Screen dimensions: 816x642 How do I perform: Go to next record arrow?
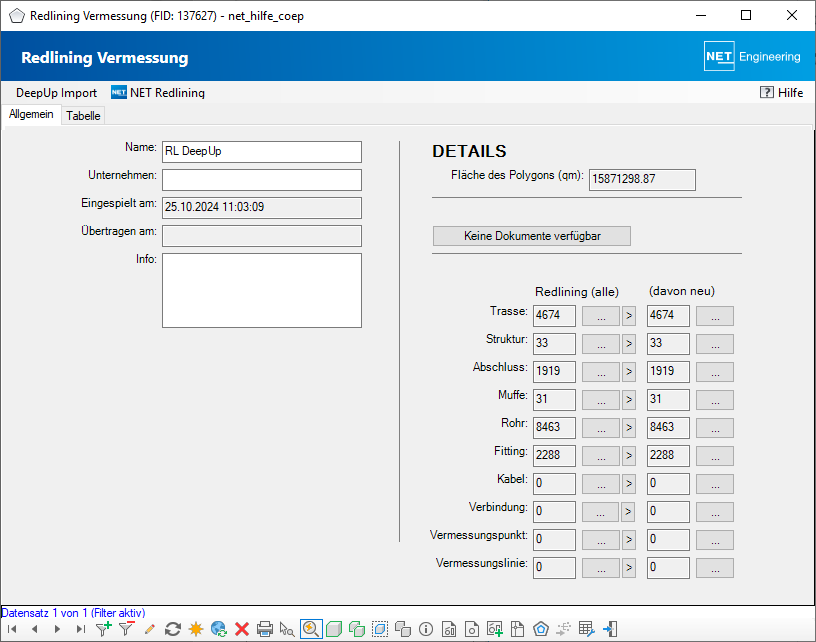57,629
